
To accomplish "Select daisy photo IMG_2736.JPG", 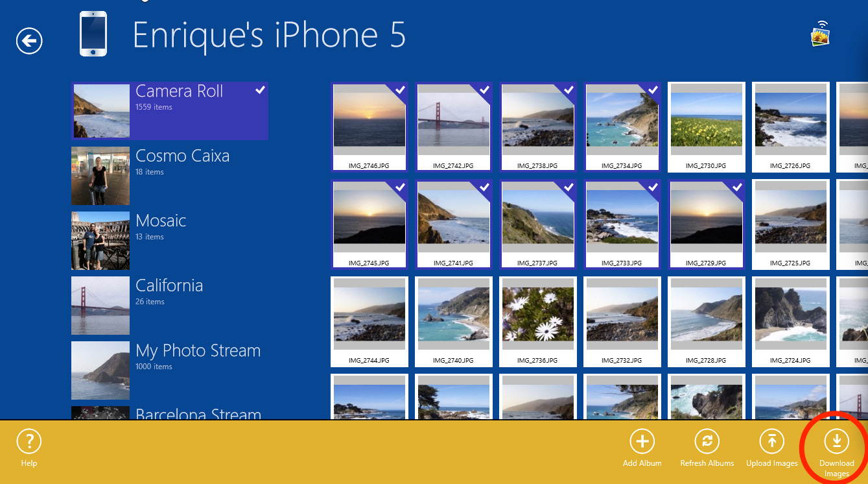I will click(537, 322).
